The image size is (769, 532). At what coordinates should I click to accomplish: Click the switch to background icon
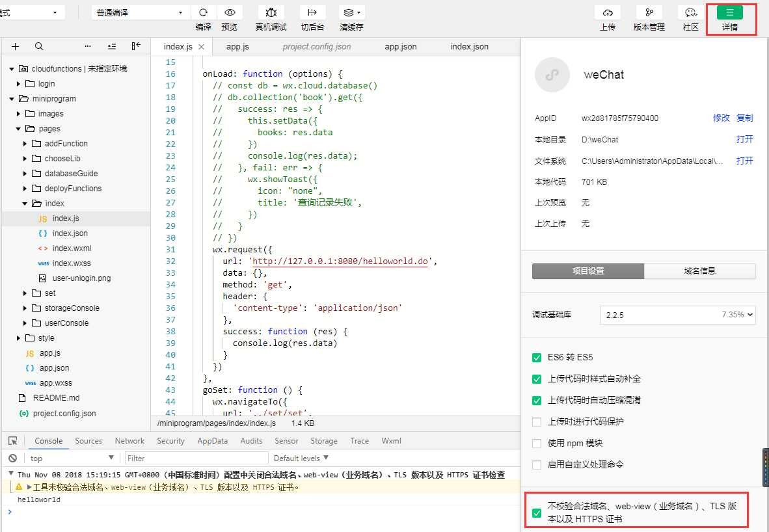(x=312, y=13)
